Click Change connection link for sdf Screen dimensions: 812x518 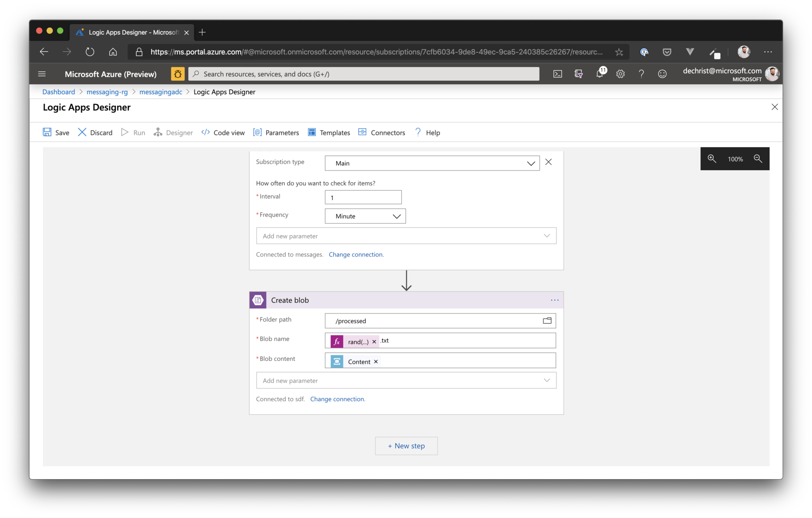pyautogui.click(x=337, y=399)
